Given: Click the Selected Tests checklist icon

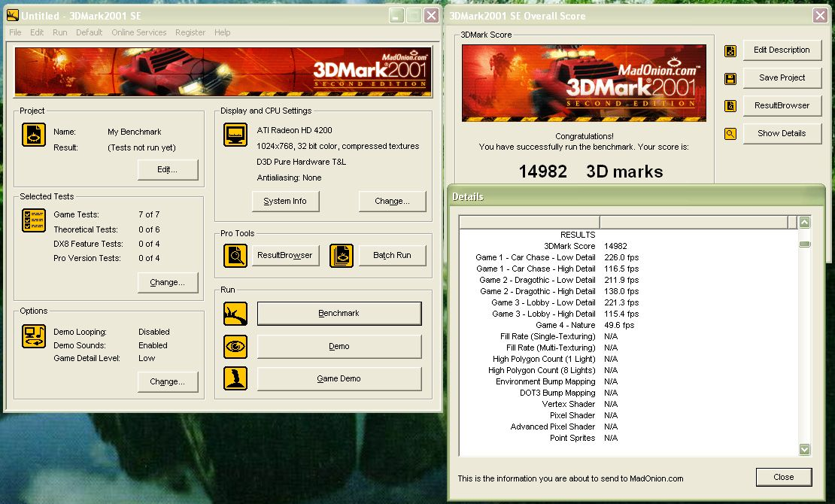Looking at the screenshot, I should coord(34,220).
